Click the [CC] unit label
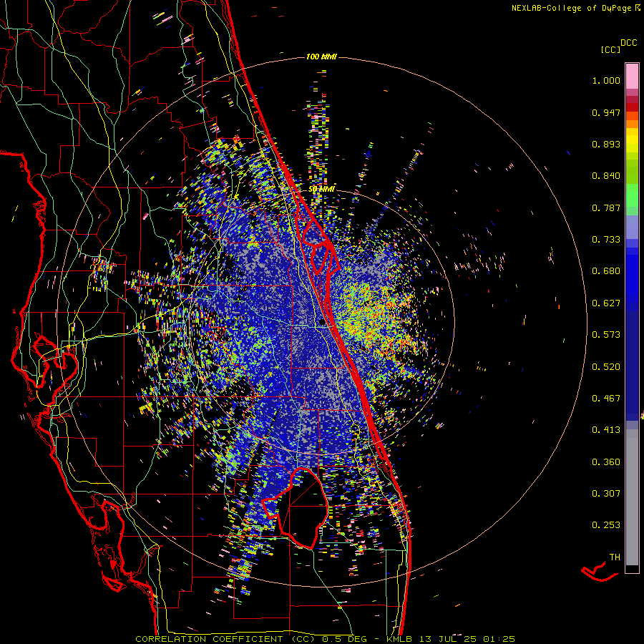Screen dimensions: 644x644 [610, 49]
